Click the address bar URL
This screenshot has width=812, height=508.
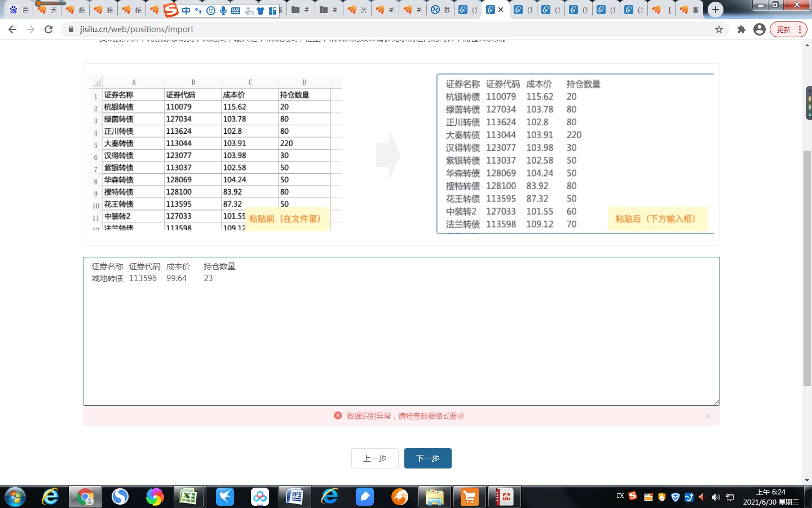(136, 29)
